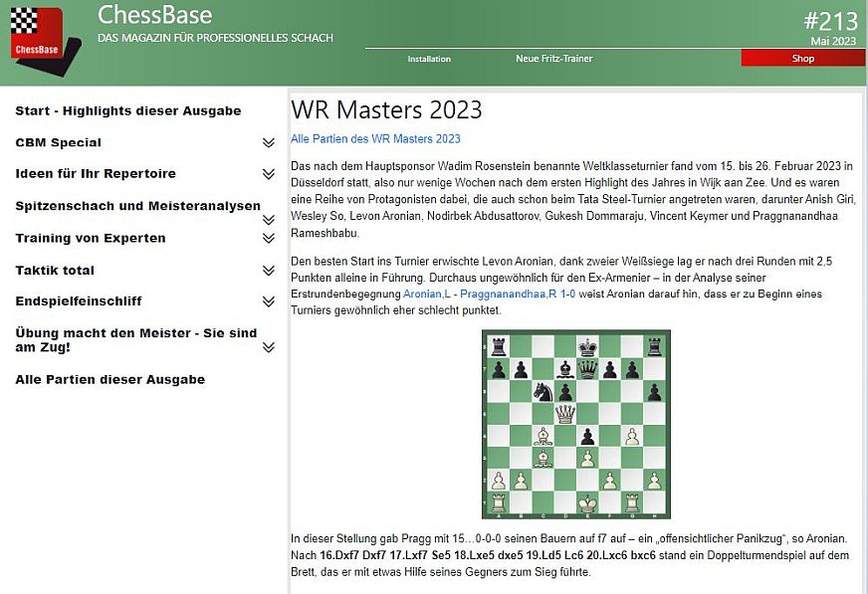Open Alle Partien dieser Ausgabe
Screen dimensions: 868x594
click(x=109, y=379)
